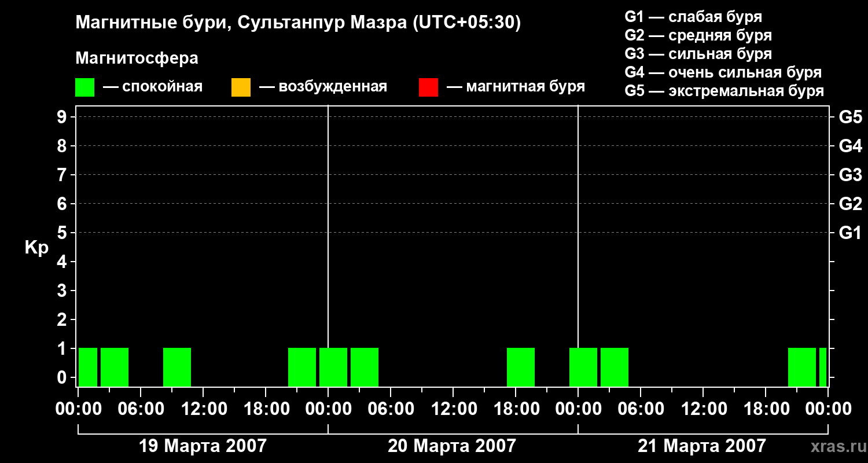Click the 'Магнитосфера' legend heading

tap(137, 58)
